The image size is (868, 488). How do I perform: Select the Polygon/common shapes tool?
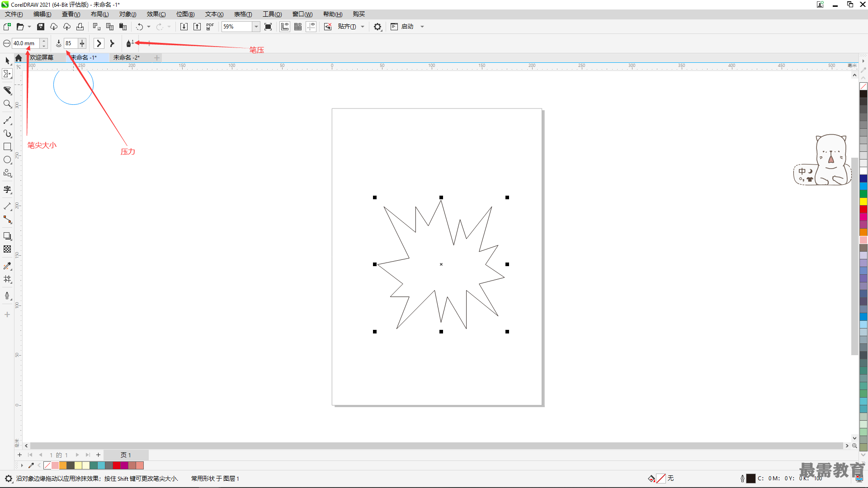pos(7,173)
